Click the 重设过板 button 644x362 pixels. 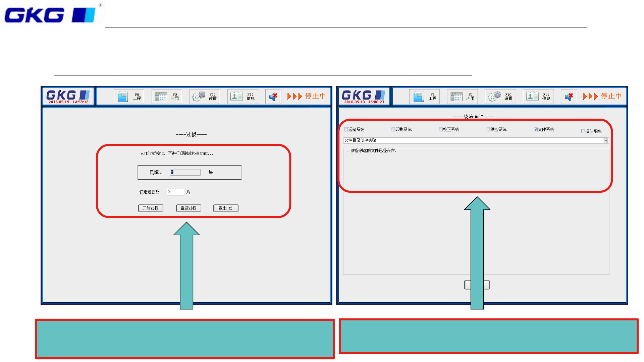click(x=189, y=208)
